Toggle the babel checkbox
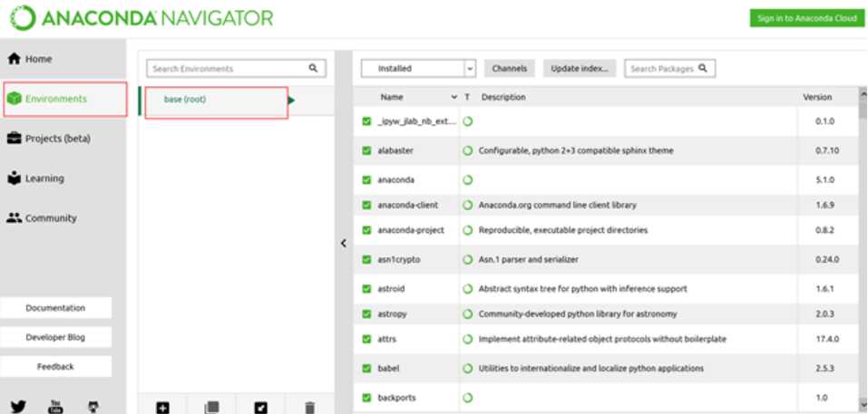Viewport: 868px width, 414px height. 366,368
